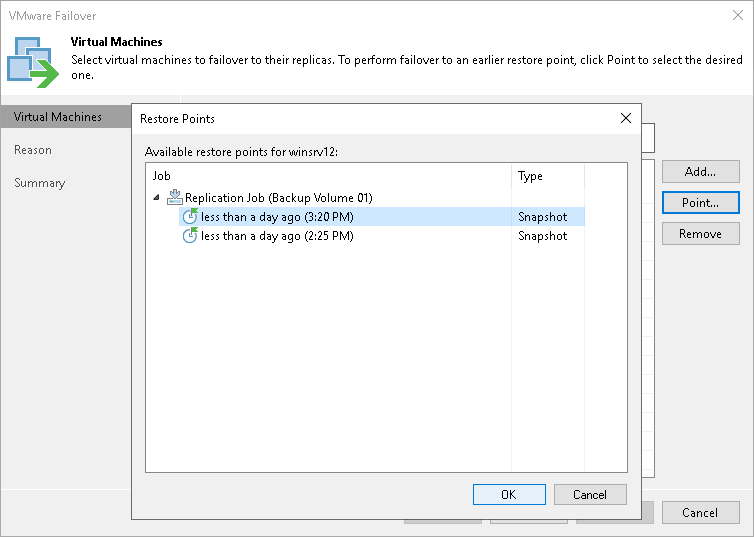Viewport: 754px width, 537px height.
Task: Click the Virtual Machines heading text
Action: click(116, 42)
